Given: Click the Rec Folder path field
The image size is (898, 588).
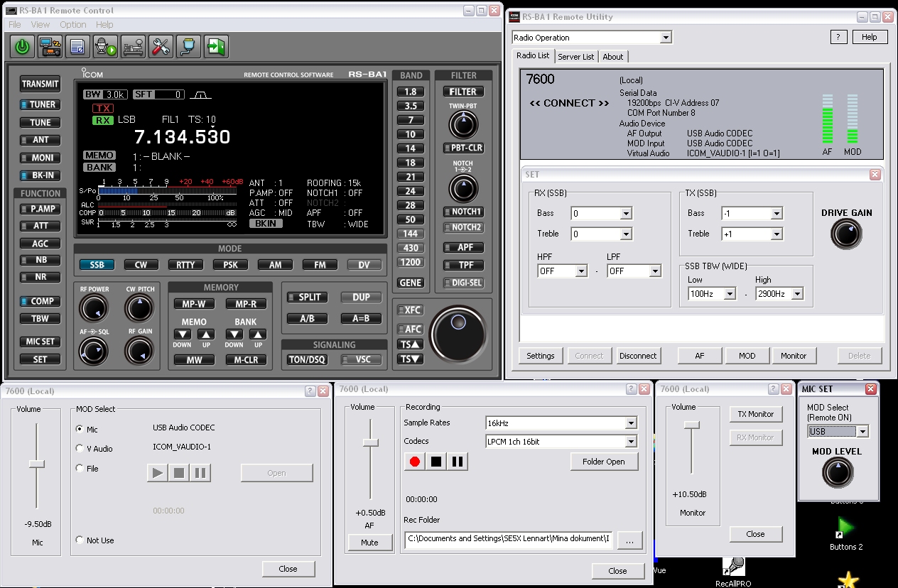Looking at the screenshot, I should point(507,539).
